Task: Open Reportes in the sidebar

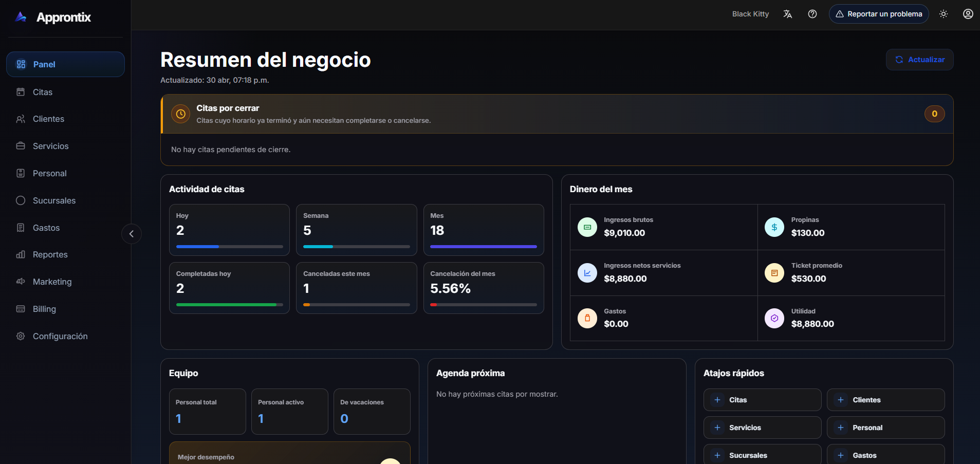Action: (65, 254)
